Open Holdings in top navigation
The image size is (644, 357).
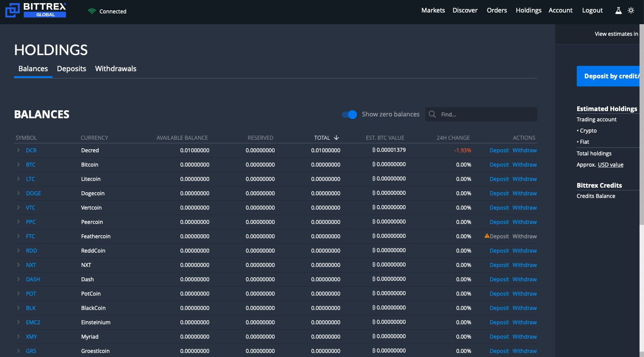click(529, 10)
